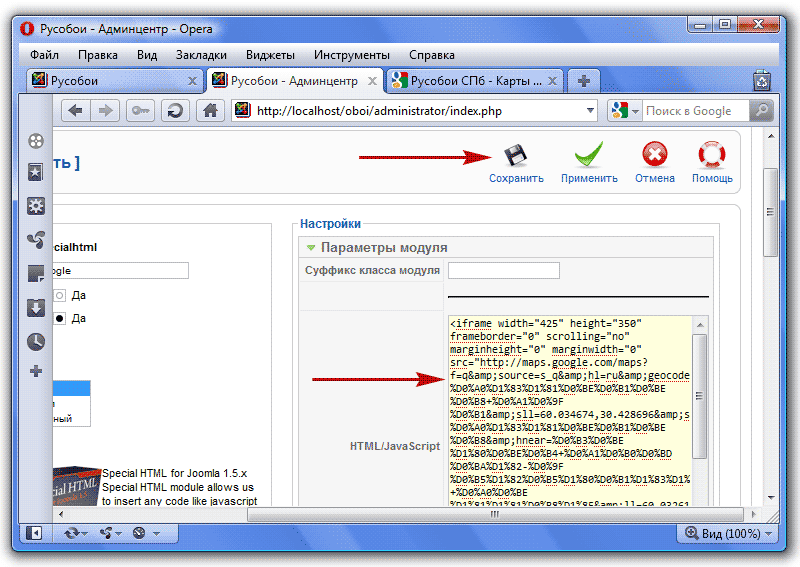The height and width of the screenshot is (567, 800).
Task: Collapse the Параметры модуля section
Action: 311,247
